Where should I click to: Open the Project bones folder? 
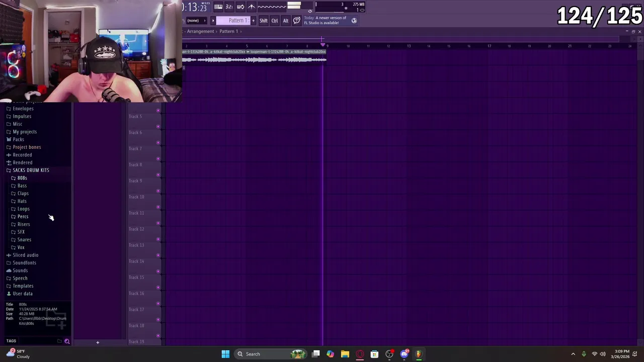27,147
